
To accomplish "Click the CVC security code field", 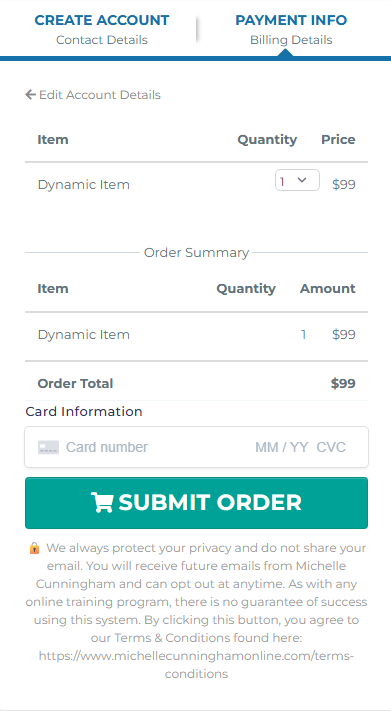I will coord(331,448).
